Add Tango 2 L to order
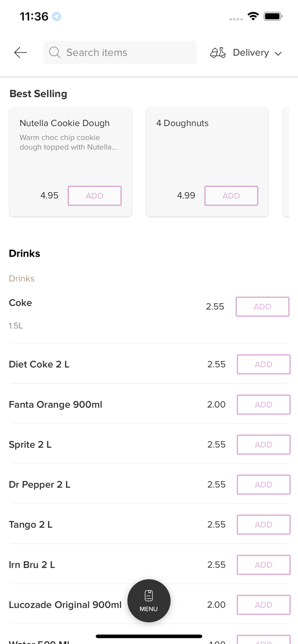 [264, 525]
